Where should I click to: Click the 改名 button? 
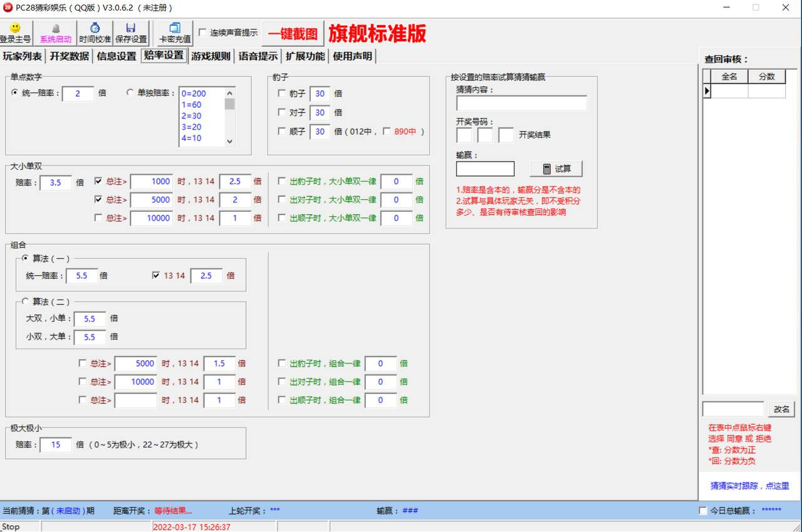[781, 409]
